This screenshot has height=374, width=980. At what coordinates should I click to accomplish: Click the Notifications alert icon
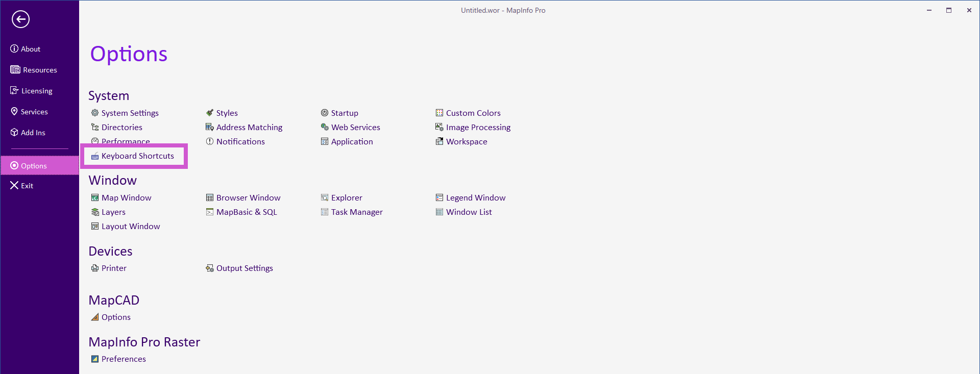pyautogui.click(x=210, y=141)
